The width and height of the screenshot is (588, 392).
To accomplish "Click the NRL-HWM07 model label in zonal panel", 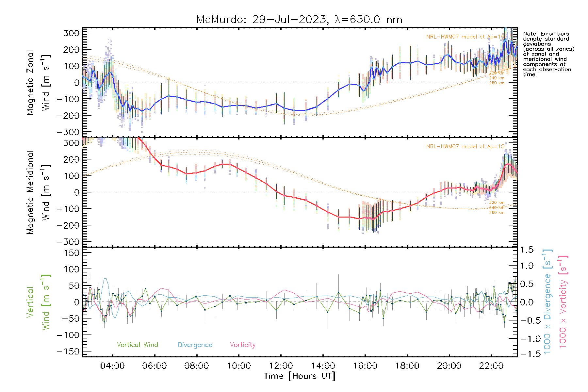I will 465,37.
